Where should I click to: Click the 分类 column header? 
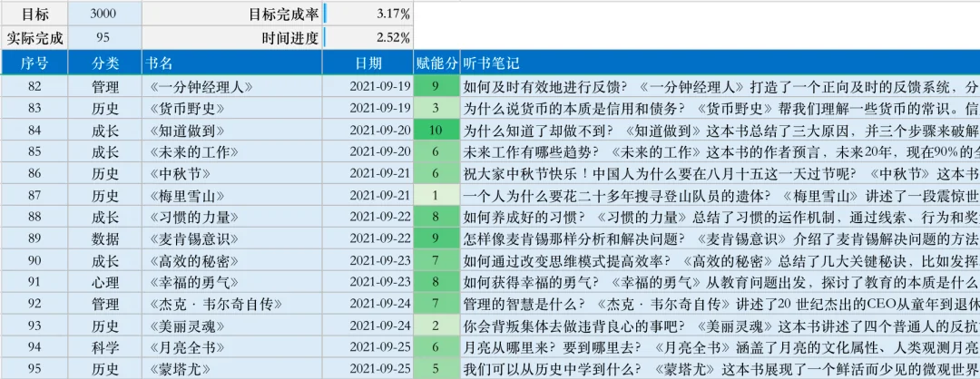pos(104,63)
